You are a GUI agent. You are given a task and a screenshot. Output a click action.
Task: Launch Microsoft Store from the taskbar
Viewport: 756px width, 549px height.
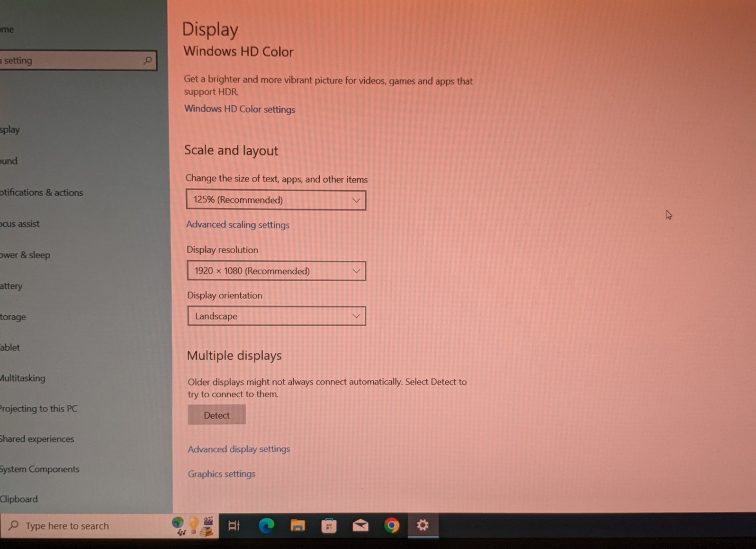coord(329,525)
